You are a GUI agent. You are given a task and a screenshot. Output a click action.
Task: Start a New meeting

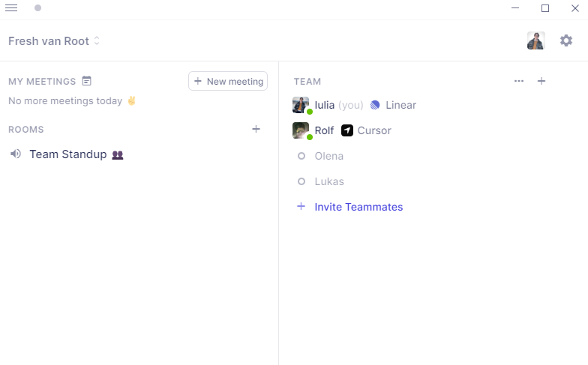click(x=228, y=81)
